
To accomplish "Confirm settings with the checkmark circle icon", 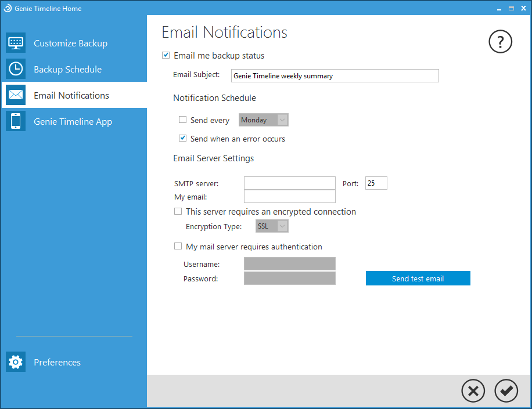I will point(506,390).
